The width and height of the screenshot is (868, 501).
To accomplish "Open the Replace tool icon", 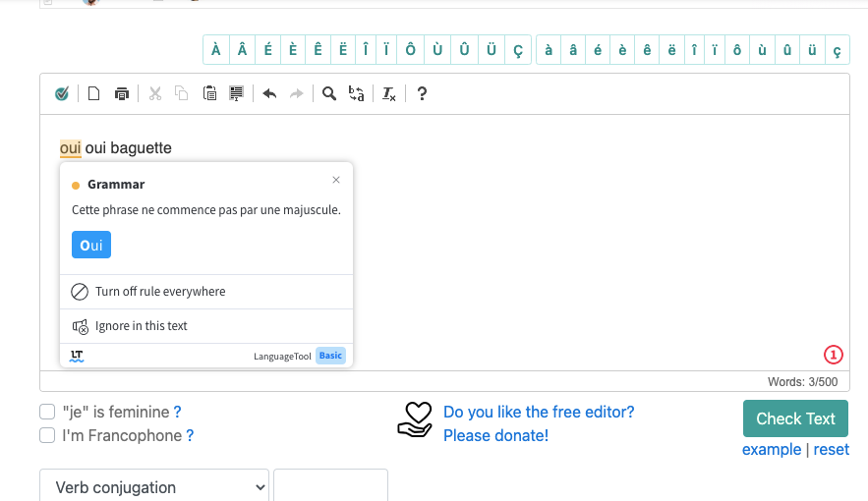I will pos(357,94).
